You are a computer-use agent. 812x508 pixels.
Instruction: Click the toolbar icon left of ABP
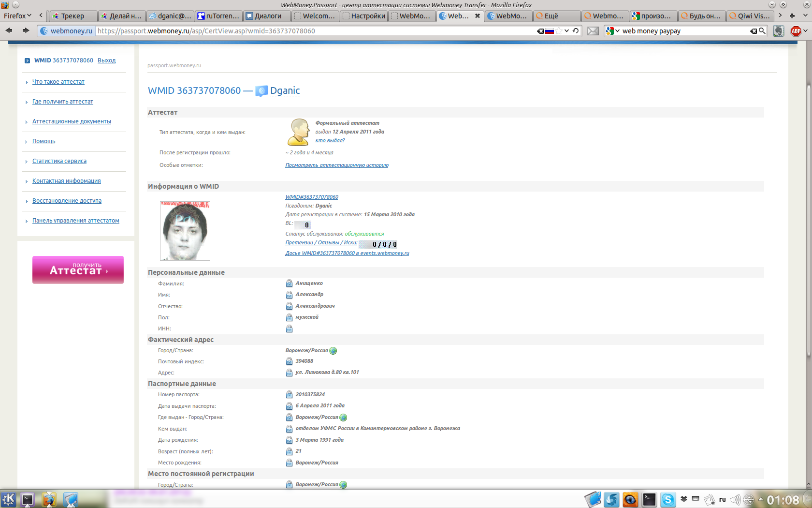coord(778,31)
